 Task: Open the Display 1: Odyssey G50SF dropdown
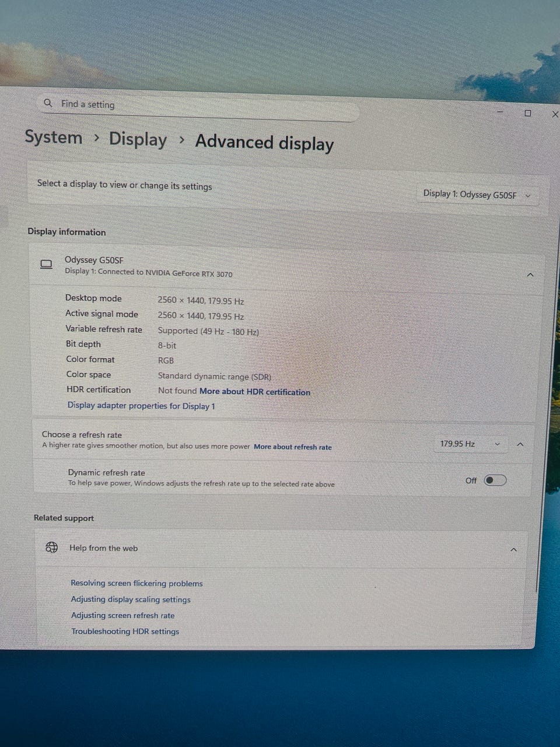coord(477,194)
